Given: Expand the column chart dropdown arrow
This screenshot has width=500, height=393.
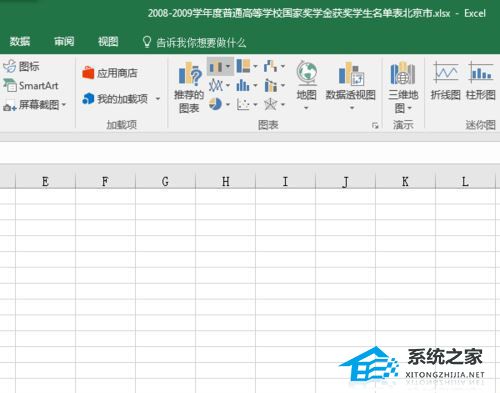Looking at the screenshot, I should [x=228, y=66].
